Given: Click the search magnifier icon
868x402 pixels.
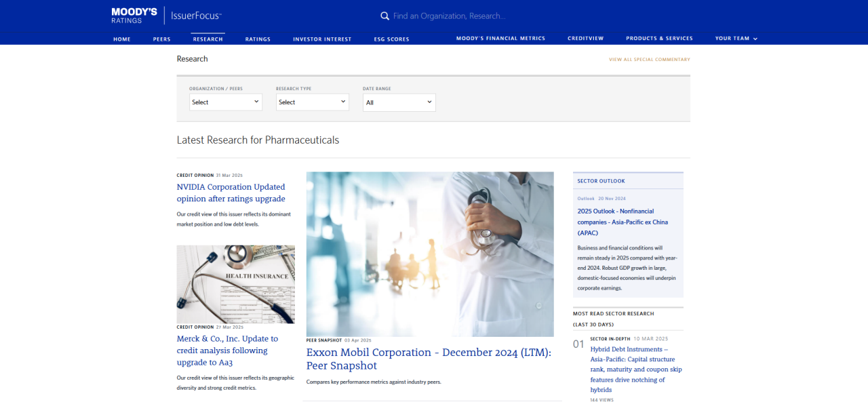Looking at the screenshot, I should point(384,16).
